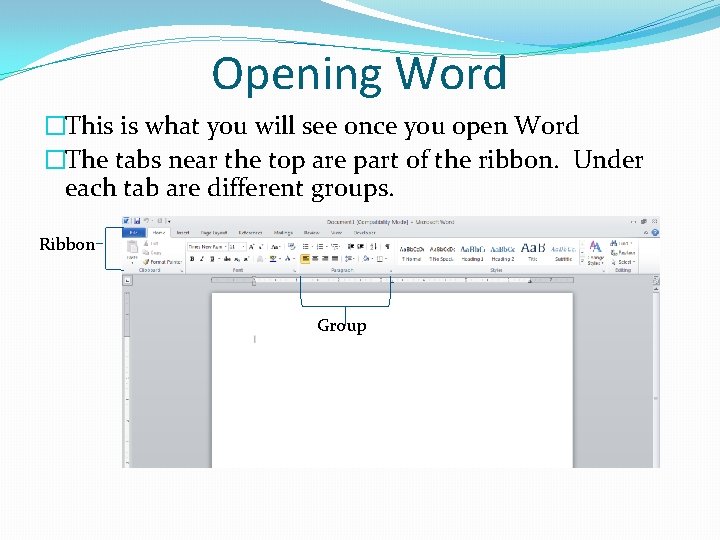The image size is (720, 540).
Task: Open the font size dropdown
Action: (243, 247)
